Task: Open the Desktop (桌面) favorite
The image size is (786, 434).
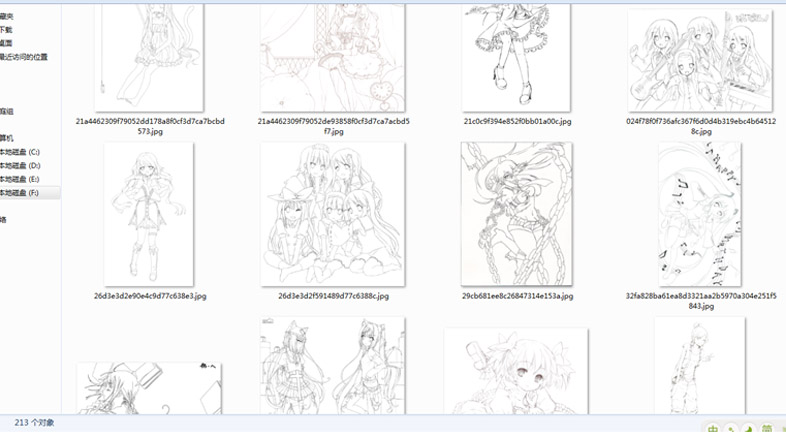Action: [6, 43]
